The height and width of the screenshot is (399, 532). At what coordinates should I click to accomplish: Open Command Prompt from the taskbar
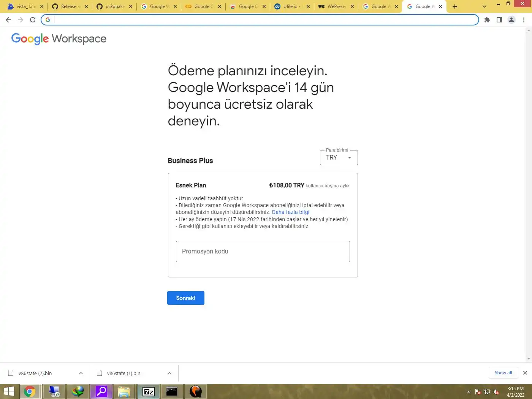[x=172, y=391]
